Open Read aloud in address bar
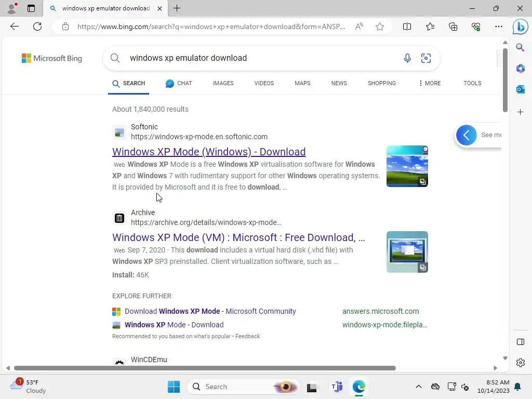This screenshot has height=399, width=532. click(x=359, y=26)
